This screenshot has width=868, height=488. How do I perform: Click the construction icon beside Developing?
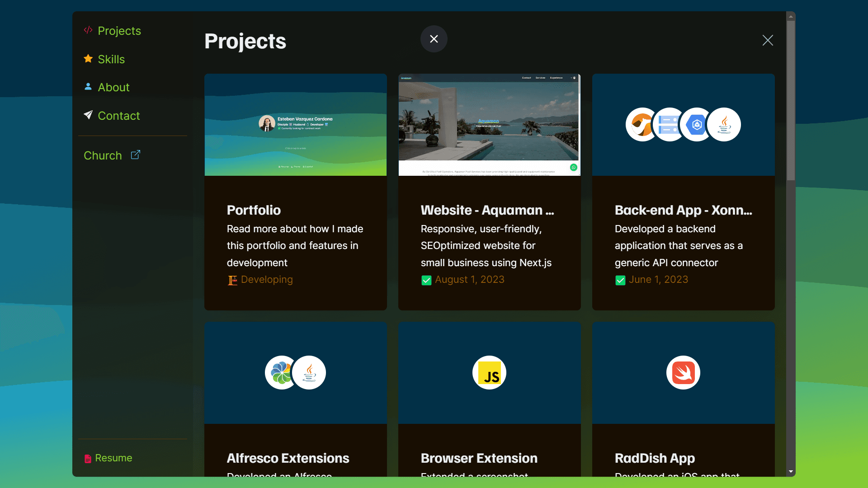click(232, 281)
